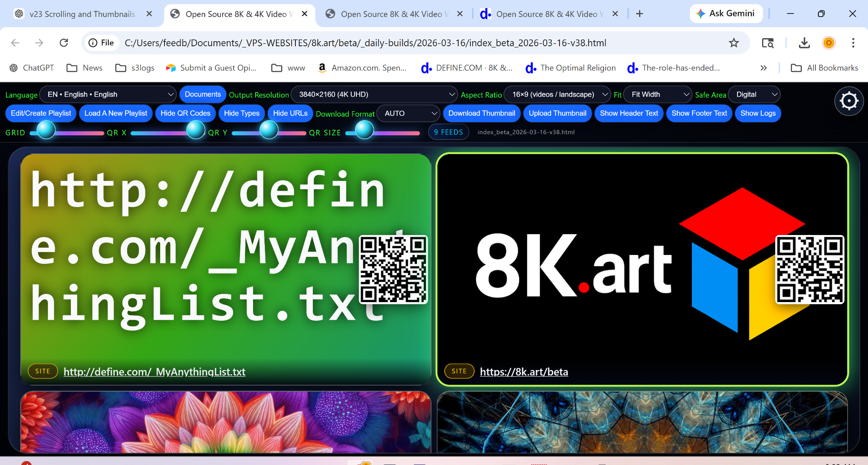Viewport: 868px width, 465px height.
Task: Open the round settings gear icon
Action: [849, 101]
